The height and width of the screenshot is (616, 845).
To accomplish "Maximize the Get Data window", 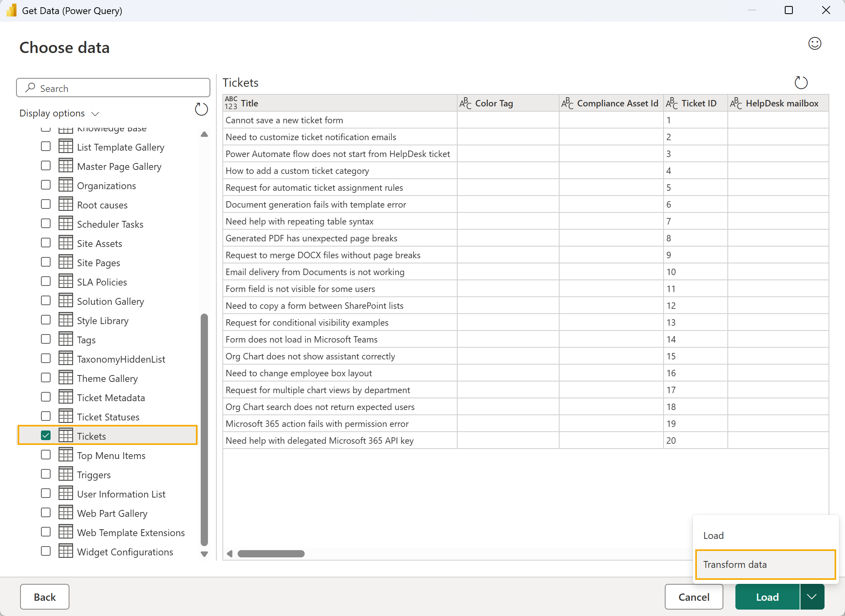I will (788, 10).
